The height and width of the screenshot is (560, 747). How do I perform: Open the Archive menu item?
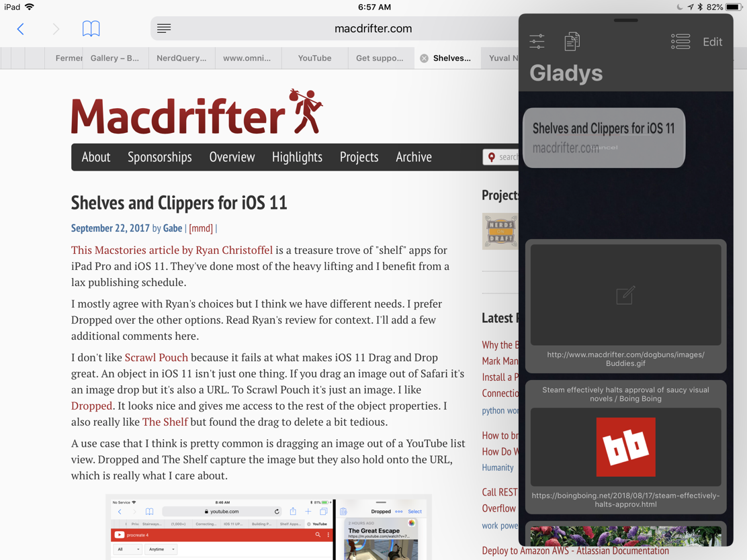pyautogui.click(x=414, y=157)
